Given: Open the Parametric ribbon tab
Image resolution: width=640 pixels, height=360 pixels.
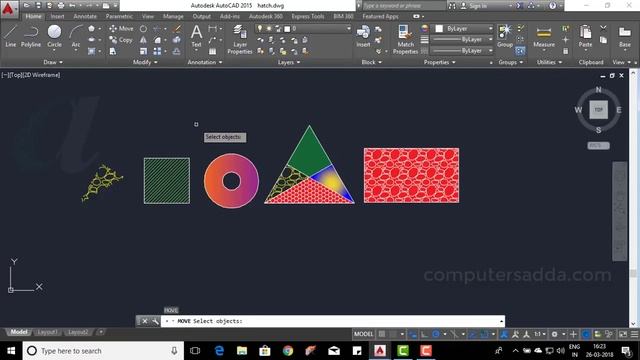Looking at the screenshot, I should [x=119, y=16].
